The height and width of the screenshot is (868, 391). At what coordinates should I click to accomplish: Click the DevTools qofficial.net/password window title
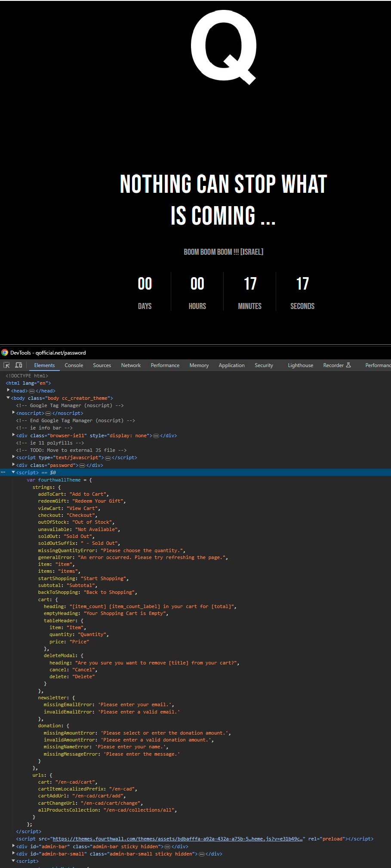[x=48, y=352]
